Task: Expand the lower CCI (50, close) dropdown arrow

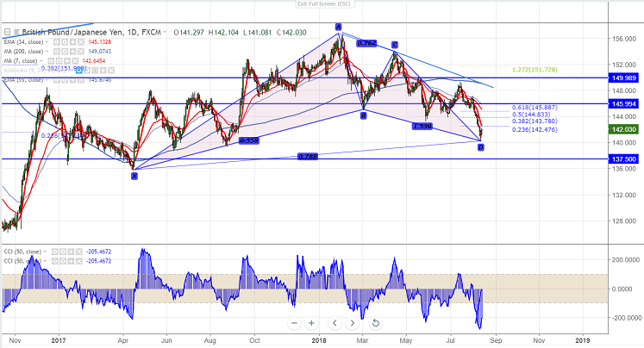Action: click(45, 261)
